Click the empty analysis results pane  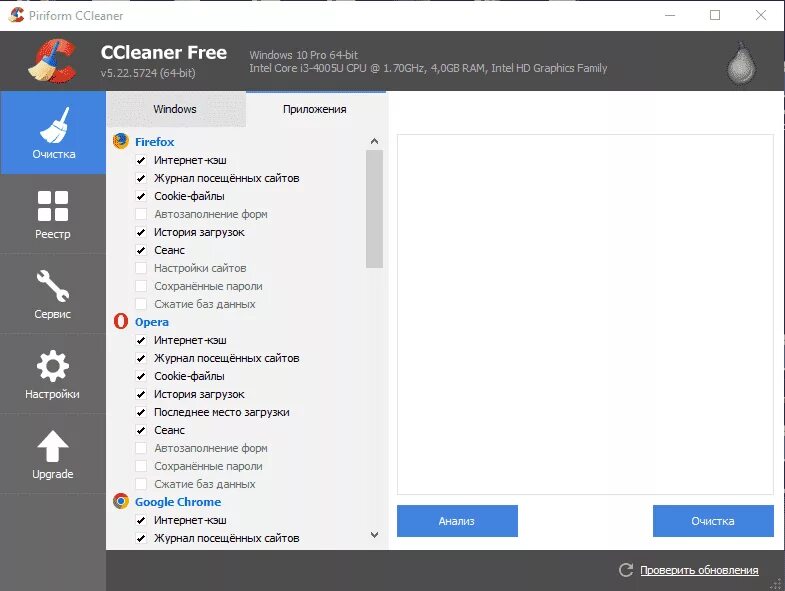click(x=585, y=315)
